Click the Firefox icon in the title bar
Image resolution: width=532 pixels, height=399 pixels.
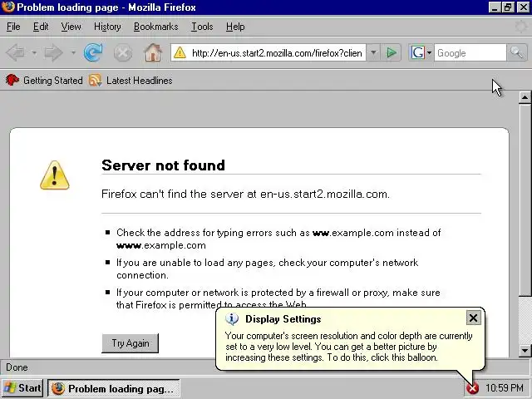click(7, 7)
